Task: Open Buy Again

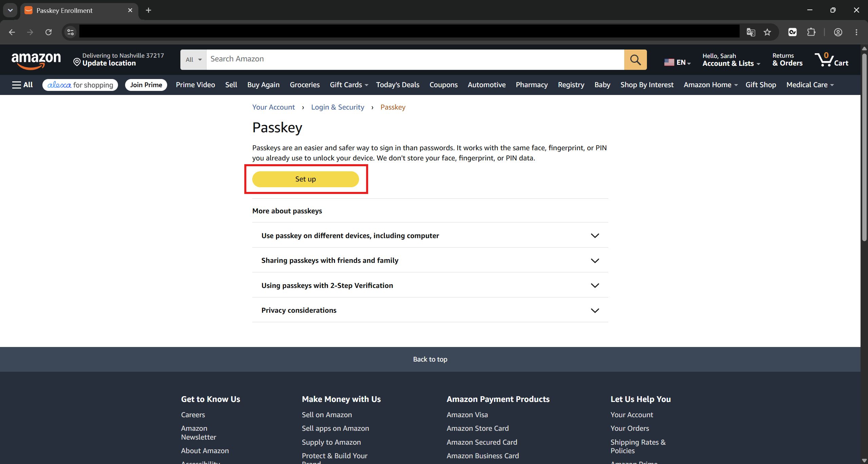Action: coord(263,85)
